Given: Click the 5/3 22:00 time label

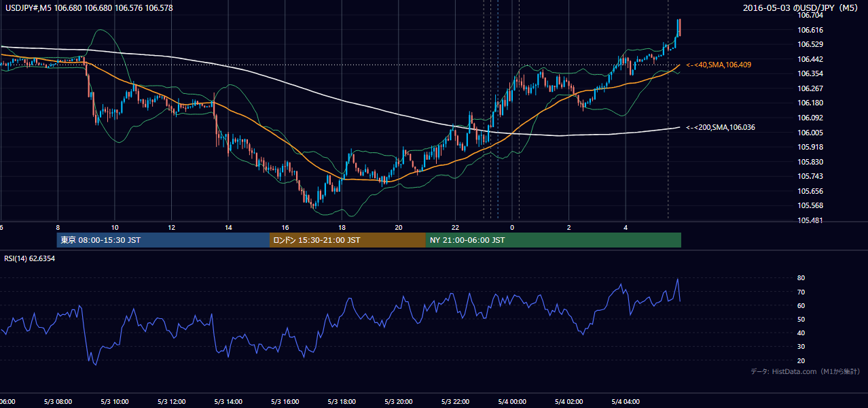Looking at the screenshot, I should click(455, 401).
